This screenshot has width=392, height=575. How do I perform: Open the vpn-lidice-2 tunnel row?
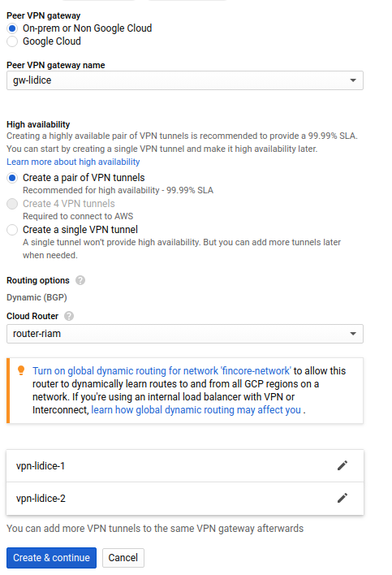tap(185, 499)
